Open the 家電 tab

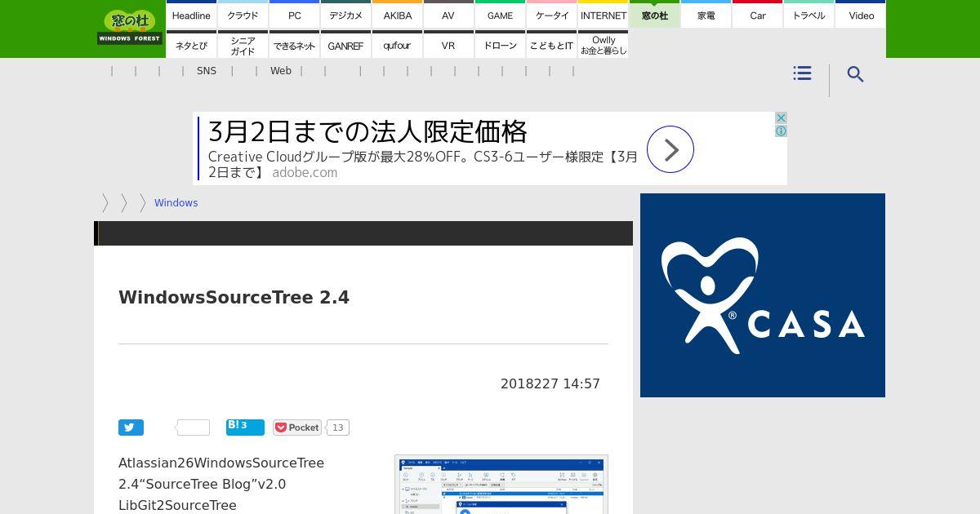click(x=706, y=15)
